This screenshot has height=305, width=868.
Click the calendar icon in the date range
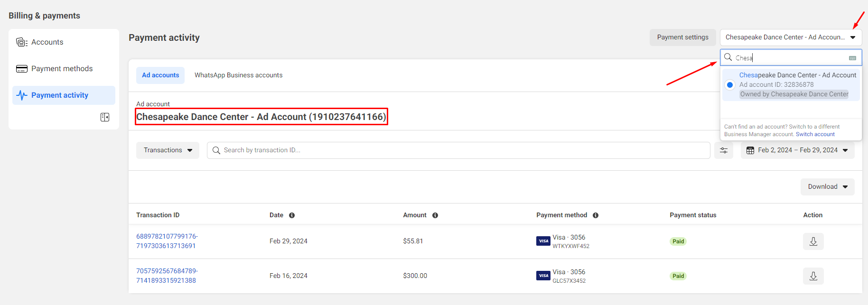750,150
